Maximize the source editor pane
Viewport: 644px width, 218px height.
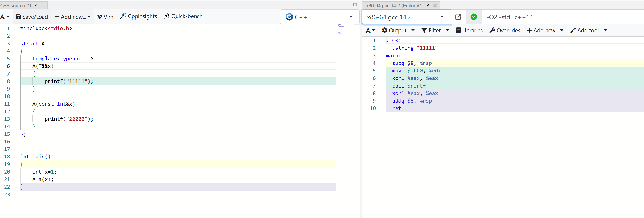click(x=355, y=5)
